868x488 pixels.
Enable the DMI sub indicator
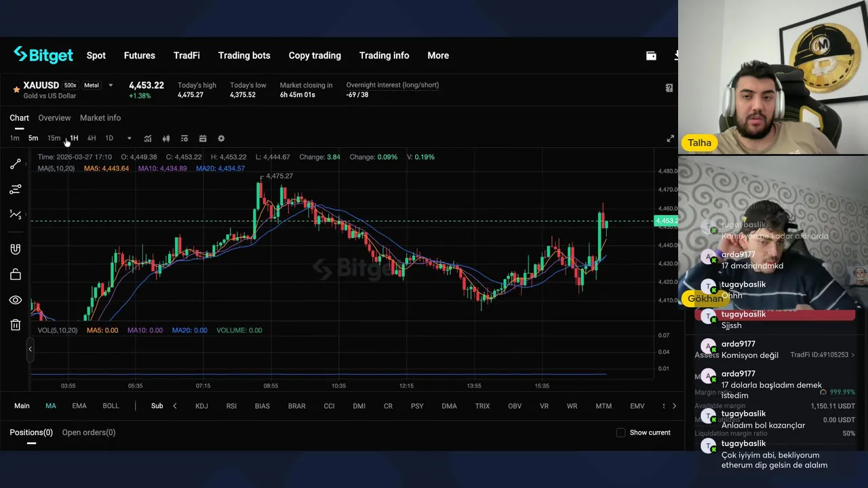pyautogui.click(x=359, y=406)
